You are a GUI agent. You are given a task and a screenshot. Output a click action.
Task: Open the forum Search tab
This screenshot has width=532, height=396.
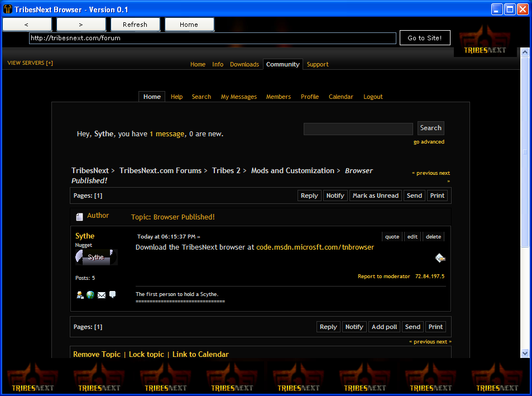coord(202,97)
